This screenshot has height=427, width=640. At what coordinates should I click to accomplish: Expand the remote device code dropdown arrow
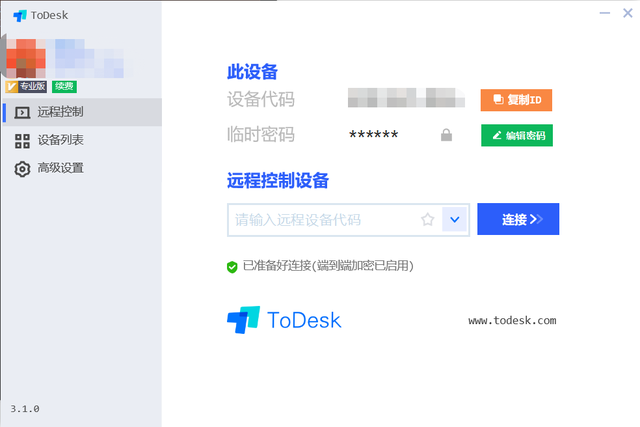[455, 220]
